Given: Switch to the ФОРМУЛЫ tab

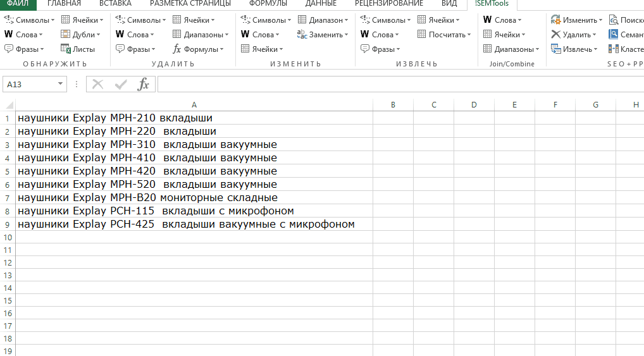Looking at the screenshot, I should coord(268,4).
